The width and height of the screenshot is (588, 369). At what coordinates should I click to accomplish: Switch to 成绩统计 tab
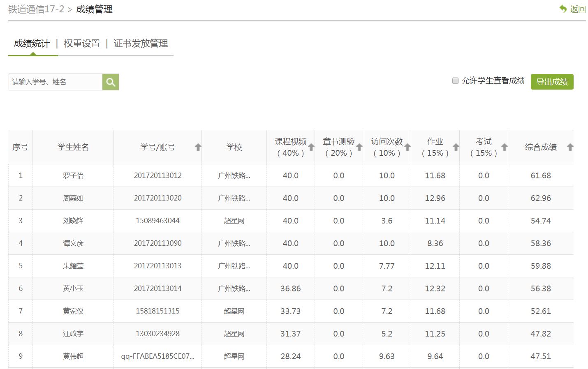click(32, 44)
